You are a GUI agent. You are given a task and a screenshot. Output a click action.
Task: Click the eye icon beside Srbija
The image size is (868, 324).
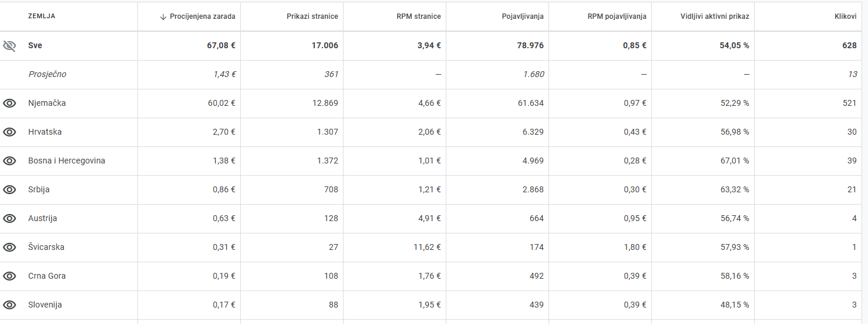pos(9,190)
